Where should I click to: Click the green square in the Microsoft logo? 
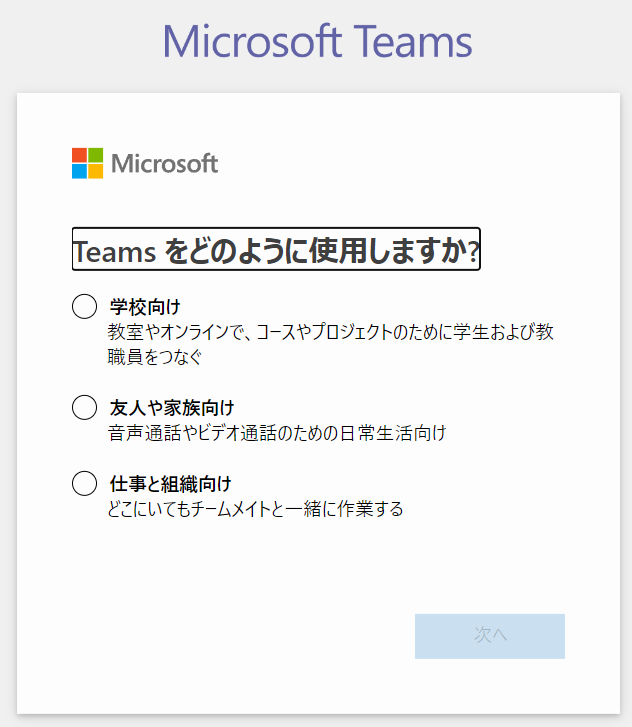(x=96, y=155)
